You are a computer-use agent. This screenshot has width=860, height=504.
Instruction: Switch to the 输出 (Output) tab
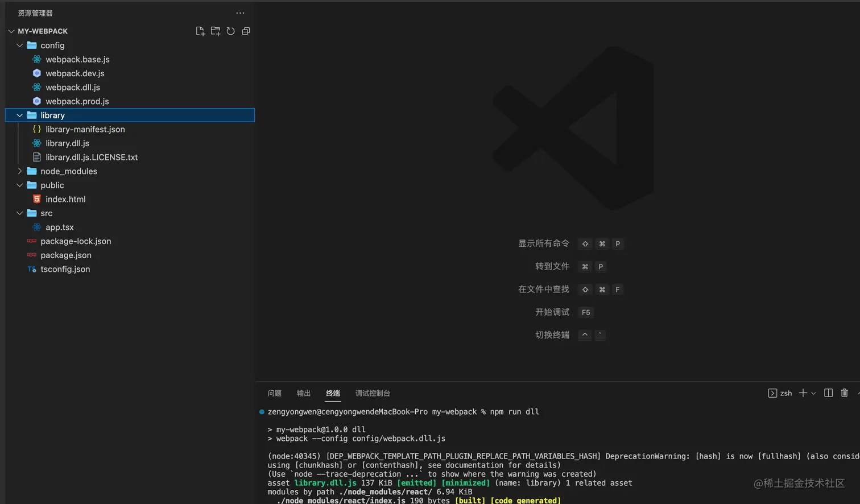tap(304, 393)
